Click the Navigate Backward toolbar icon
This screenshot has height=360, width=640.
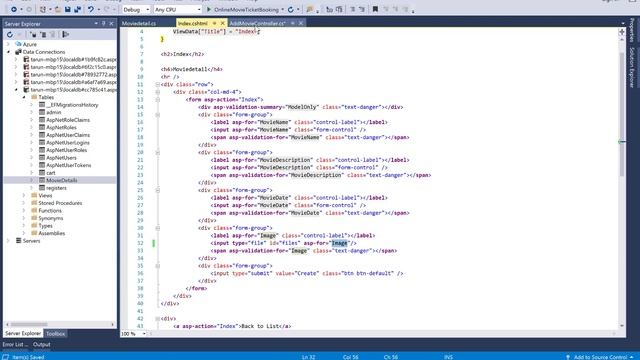[14, 9]
